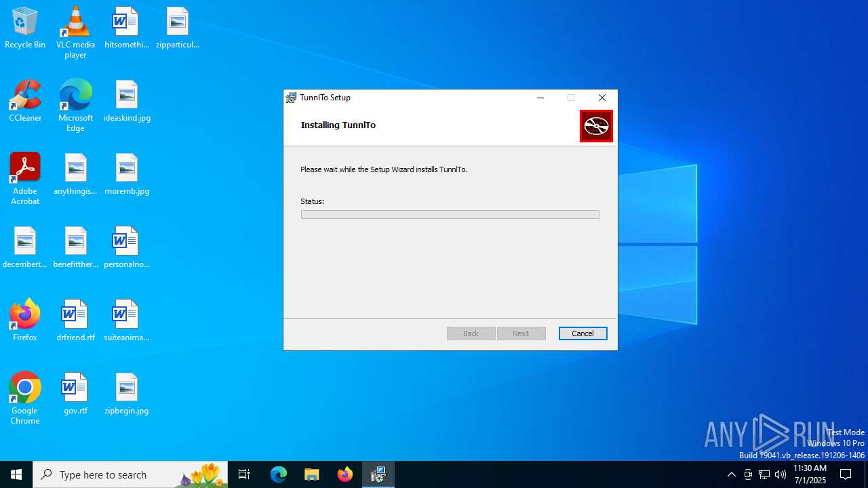Open the clock showing 11:30 AM
The width and height of the screenshot is (868, 488).
pos(810,474)
